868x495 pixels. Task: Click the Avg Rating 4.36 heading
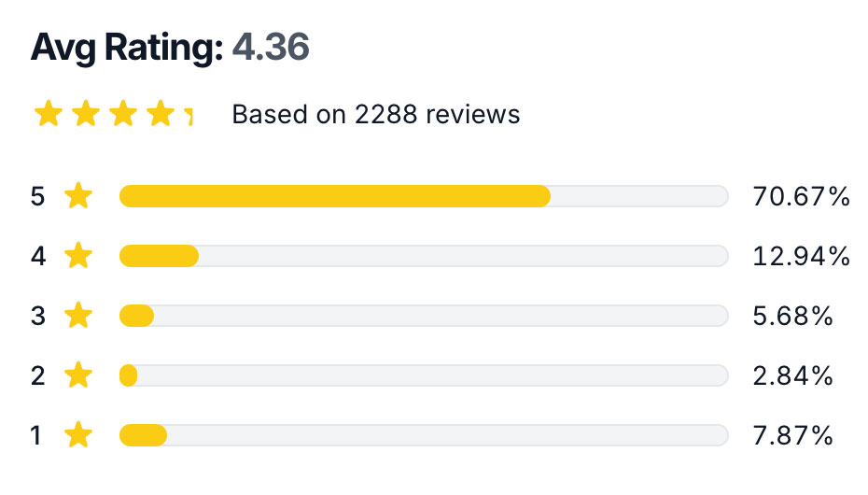pyautogui.click(x=170, y=47)
